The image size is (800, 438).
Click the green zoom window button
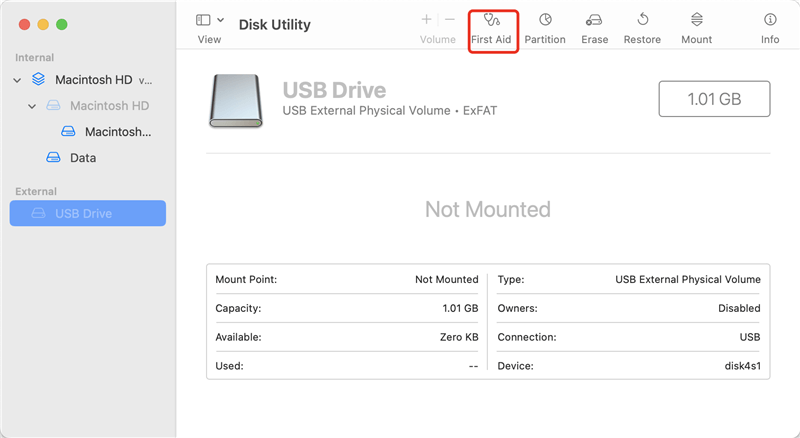point(61,23)
